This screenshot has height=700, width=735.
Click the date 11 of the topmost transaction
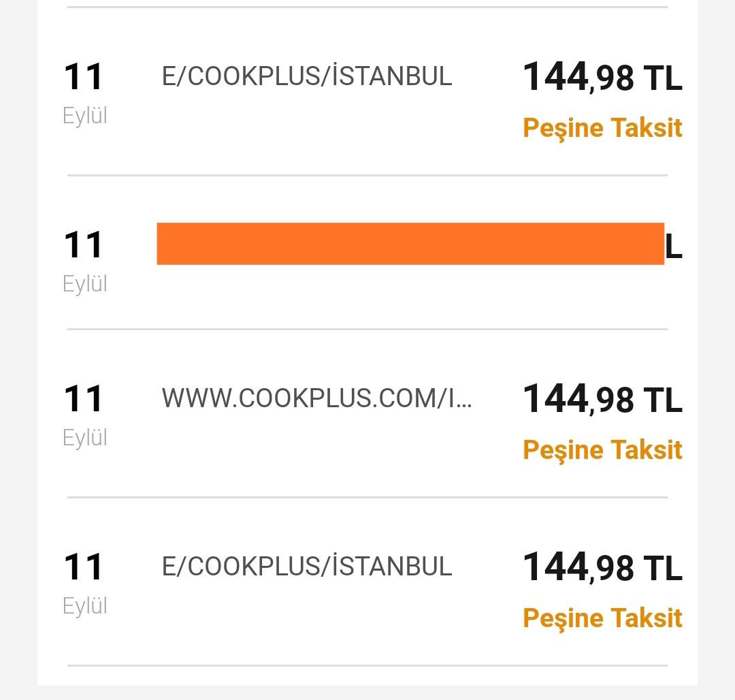click(83, 77)
